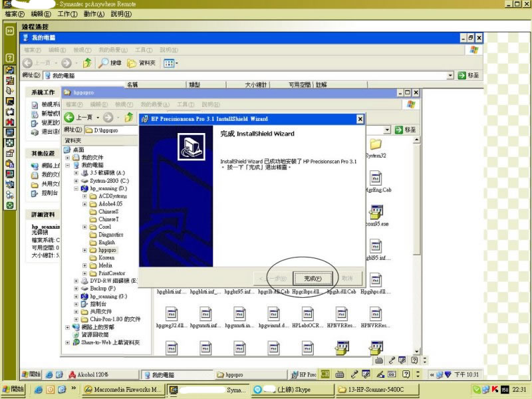The width and height of the screenshot is (532, 399).
Task: Select 資源回收筒 in the folder tree
Action: 95,335
